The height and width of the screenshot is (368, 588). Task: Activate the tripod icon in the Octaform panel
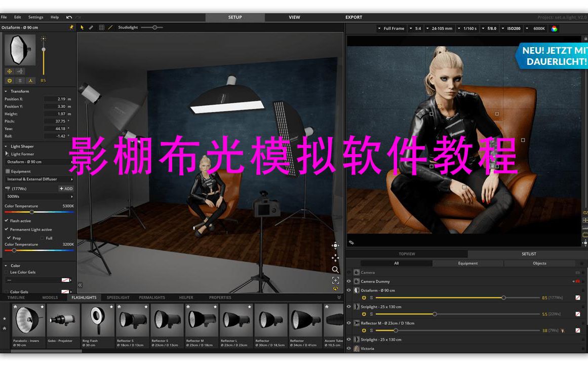click(31, 80)
